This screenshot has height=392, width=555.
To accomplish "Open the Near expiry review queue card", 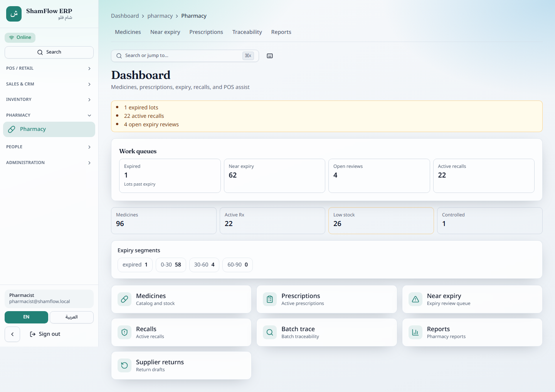I will pyautogui.click(x=472, y=299).
